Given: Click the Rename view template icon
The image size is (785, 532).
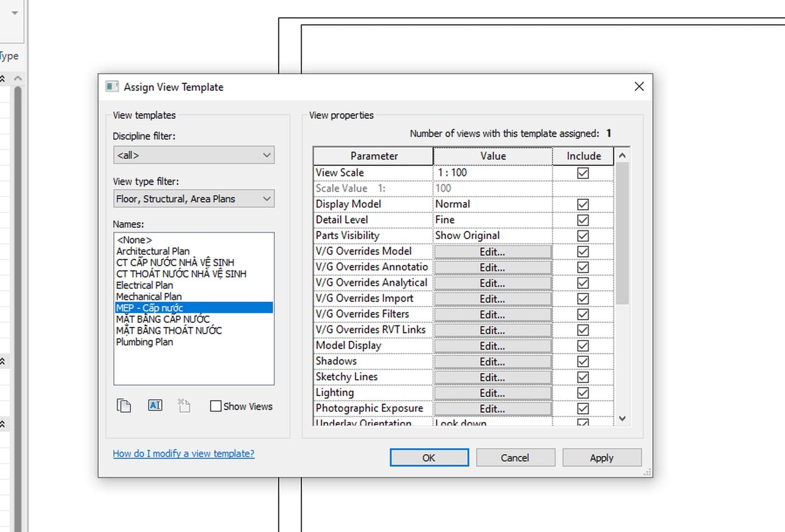Looking at the screenshot, I should point(155,405).
